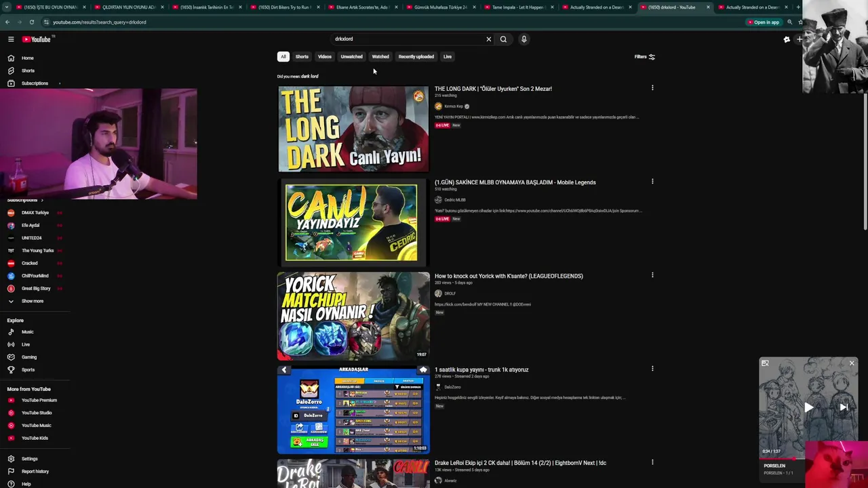Open Help in sidebar

point(26,484)
